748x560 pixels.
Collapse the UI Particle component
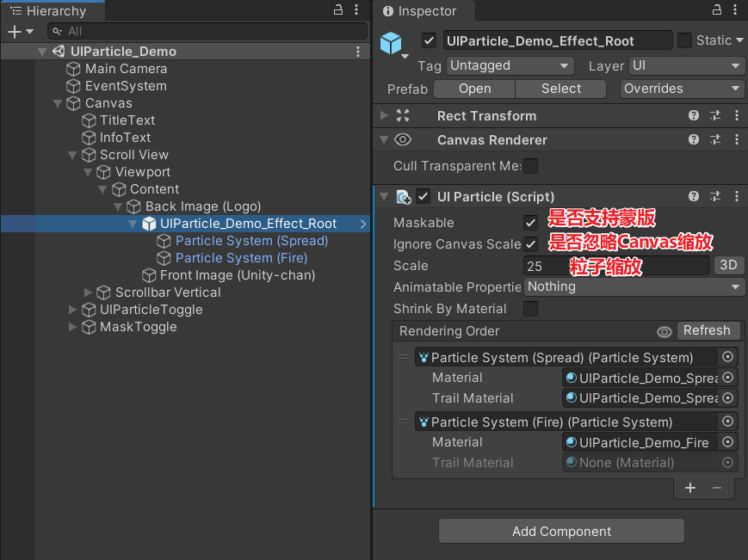click(x=384, y=196)
